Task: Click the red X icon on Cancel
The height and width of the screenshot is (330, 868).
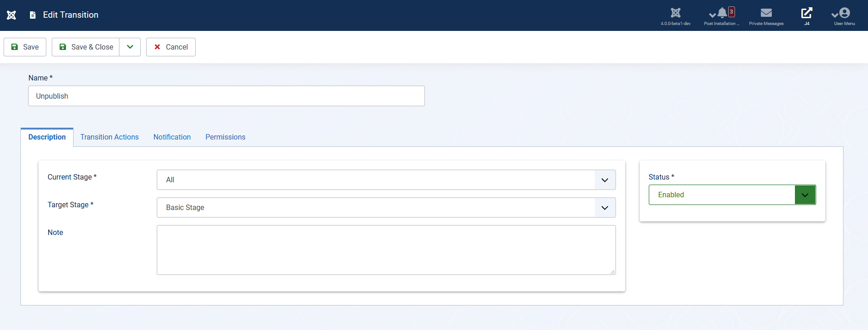Action: tap(157, 47)
